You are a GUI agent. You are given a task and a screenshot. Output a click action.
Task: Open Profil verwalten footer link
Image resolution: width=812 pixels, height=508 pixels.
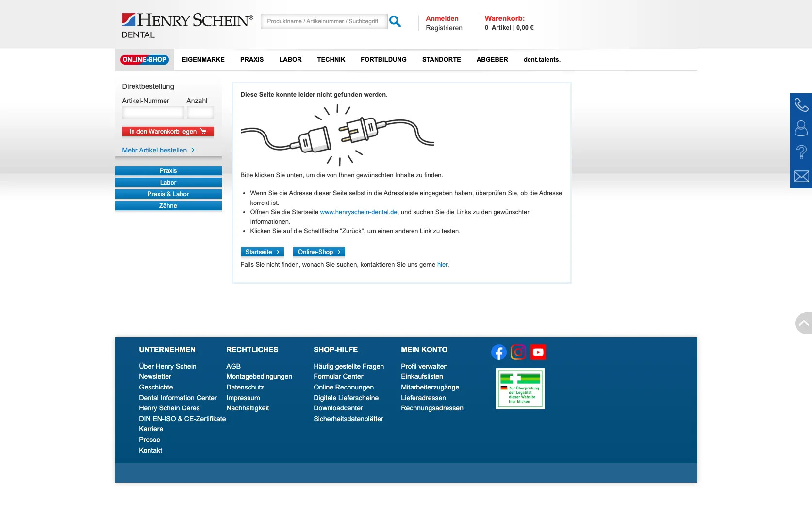tap(424, 366)
